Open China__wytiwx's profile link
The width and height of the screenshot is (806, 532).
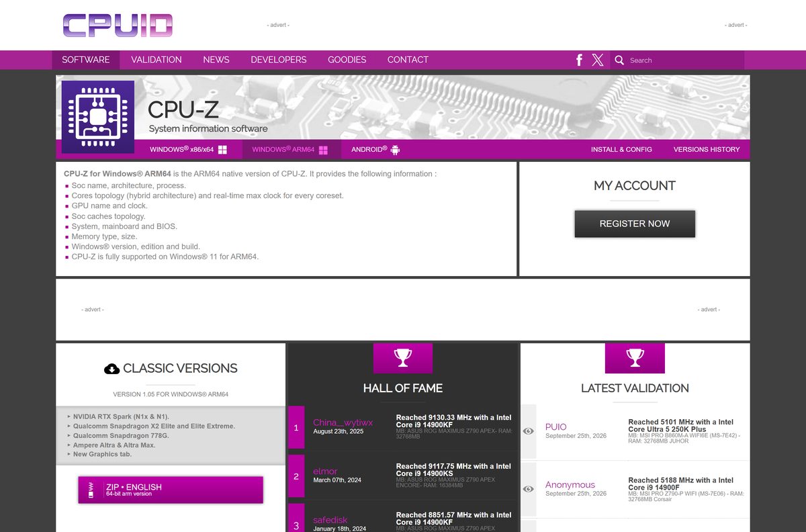343,423
